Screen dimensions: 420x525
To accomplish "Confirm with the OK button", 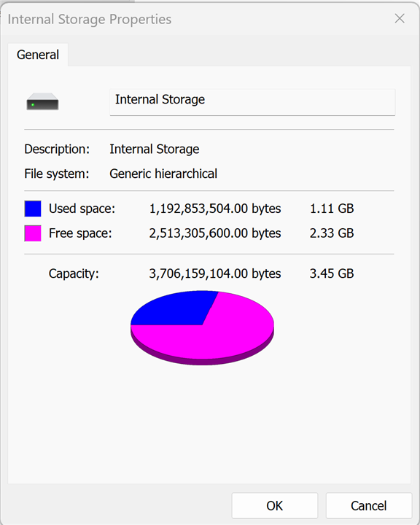I will [275, 505].
